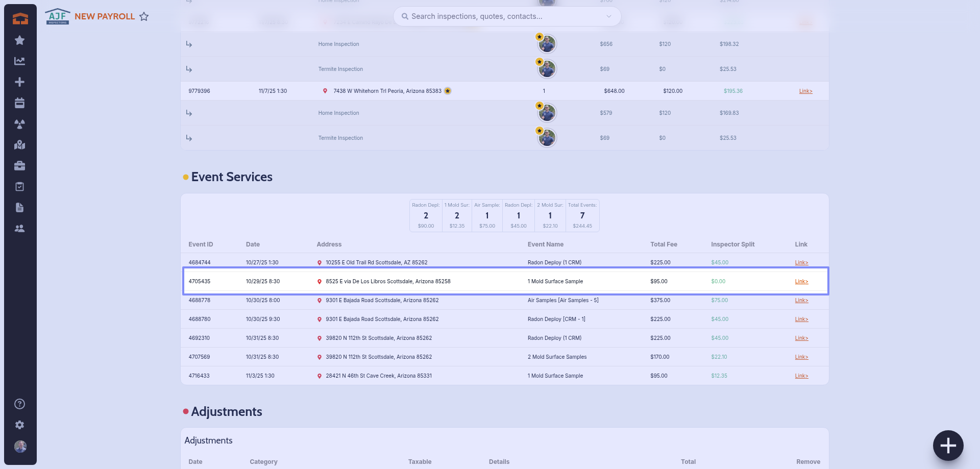
Task: Toggle favorite star next to New Payroll
Action: [x=144, y=17]
